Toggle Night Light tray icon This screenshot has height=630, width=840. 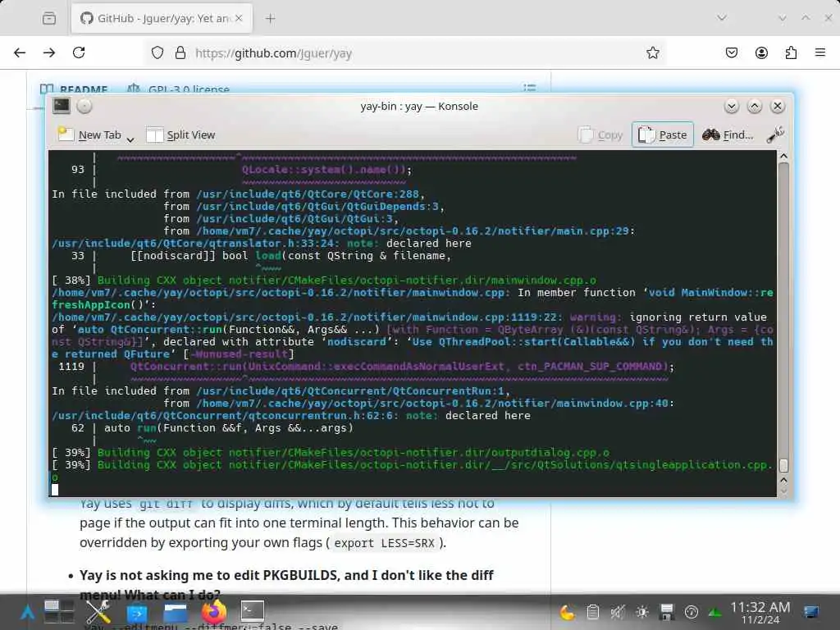click(567, 612)
